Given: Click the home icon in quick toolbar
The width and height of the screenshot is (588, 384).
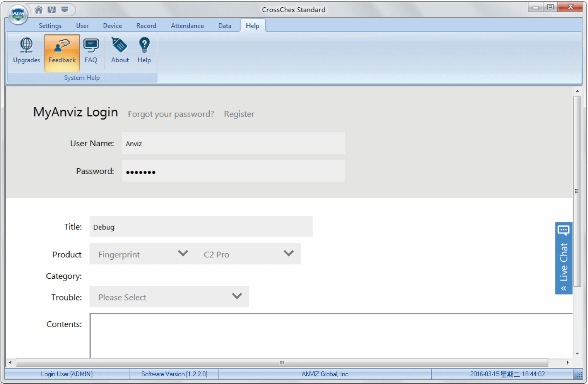Looking at the screenshot, I should point(39,10).
